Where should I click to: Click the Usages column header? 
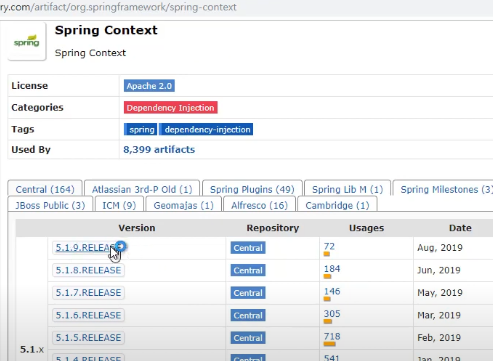point(366,228)
